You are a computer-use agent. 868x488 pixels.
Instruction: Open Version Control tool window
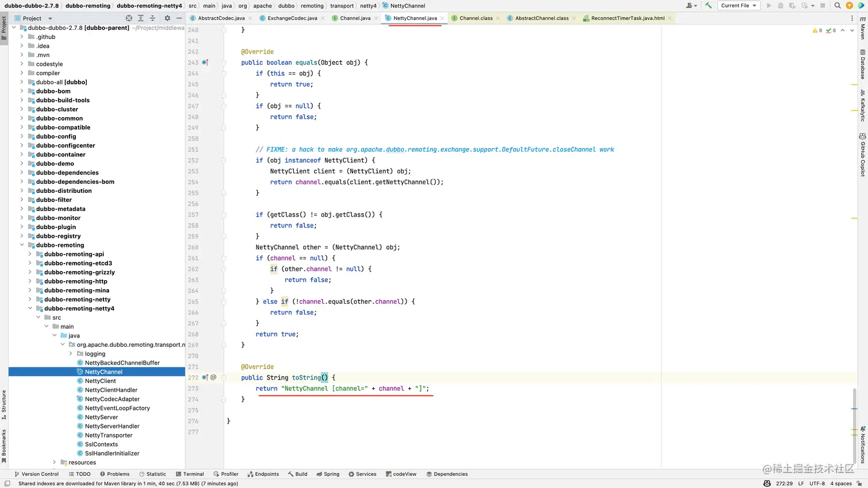pyautogui.click(x=36, y=474)
